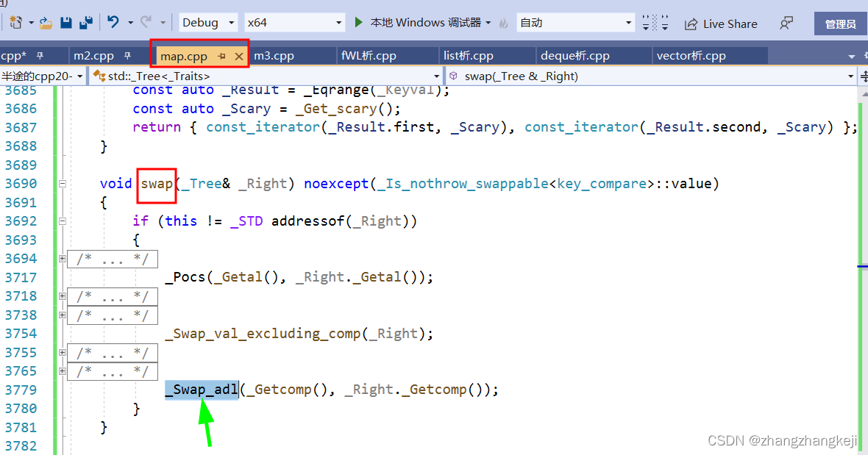Open the Debug configuration dropdown
This screenshot has height=455, width=868.
tap(208, 23)
